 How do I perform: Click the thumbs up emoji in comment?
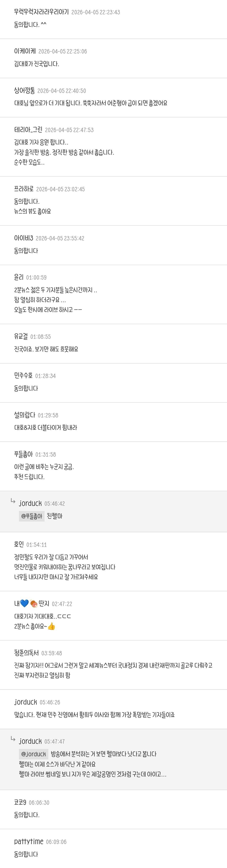(51, 626)
